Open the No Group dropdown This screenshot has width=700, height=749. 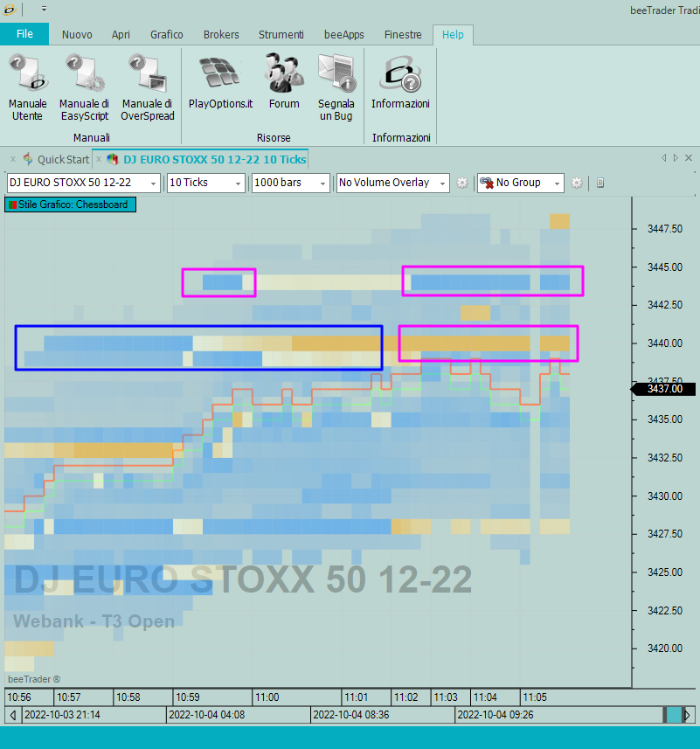[521, 183]
